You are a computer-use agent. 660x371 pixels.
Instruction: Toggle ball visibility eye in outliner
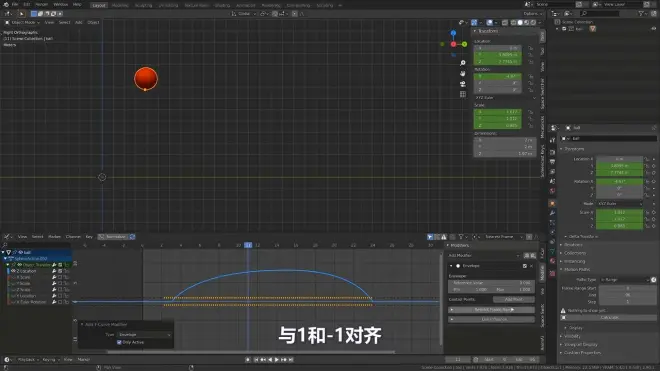[x=654, y=29]
